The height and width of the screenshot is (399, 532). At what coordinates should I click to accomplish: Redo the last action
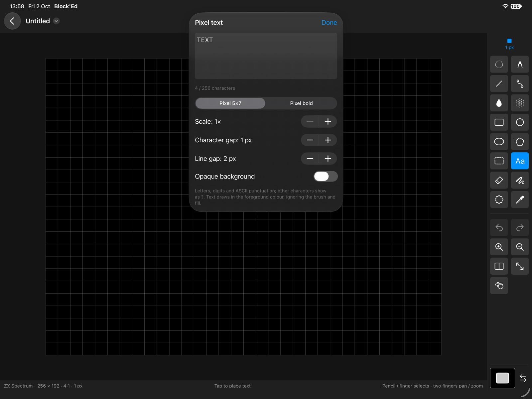click(520, 227)
